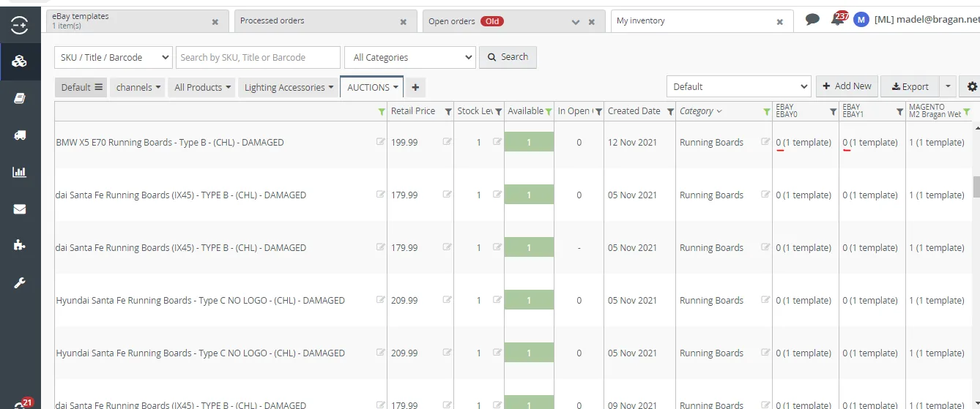This screenshot has height=409, width=980.
Task: Click the Add New button
Action: 847,86
